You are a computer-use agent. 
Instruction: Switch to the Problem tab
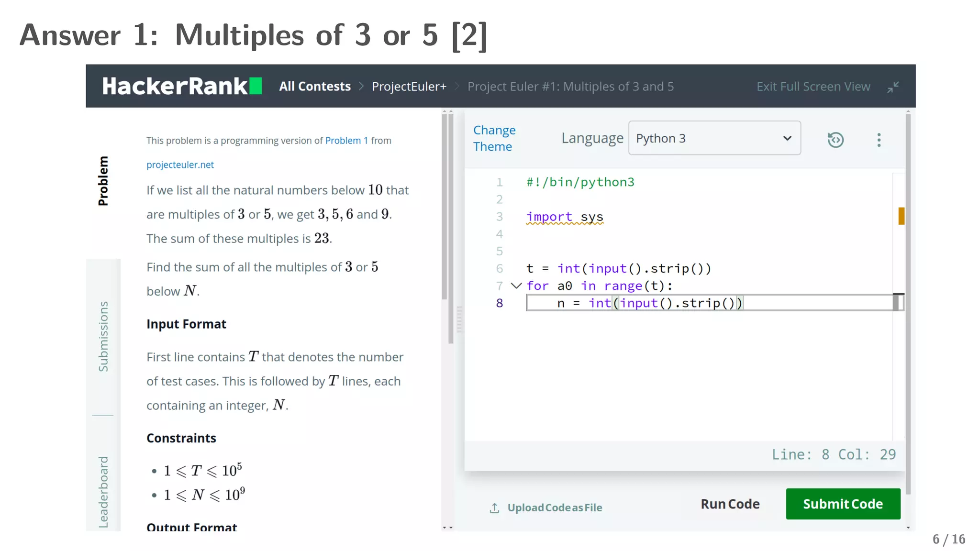point(103,181)
